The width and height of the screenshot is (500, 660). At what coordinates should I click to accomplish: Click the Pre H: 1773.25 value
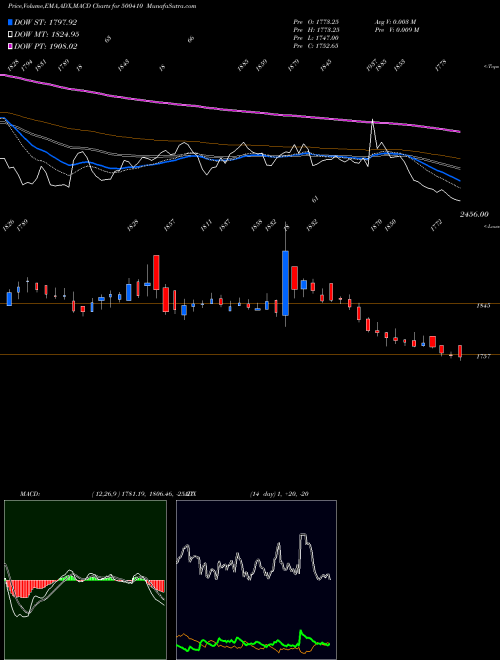(316, 30)
